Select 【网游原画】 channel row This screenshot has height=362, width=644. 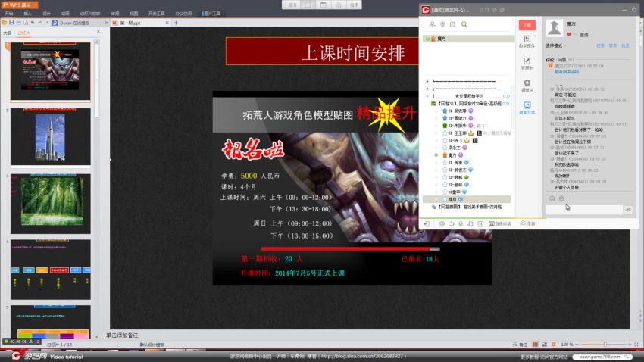tap(466, 207)
